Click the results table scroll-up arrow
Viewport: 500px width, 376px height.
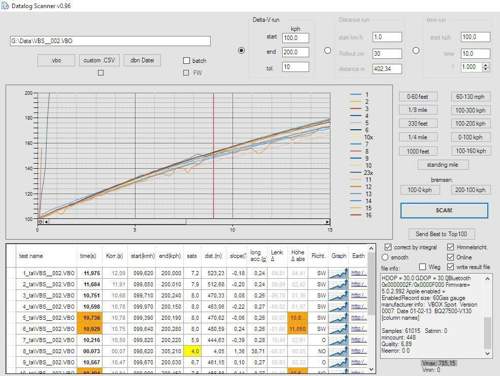point(371,248)
